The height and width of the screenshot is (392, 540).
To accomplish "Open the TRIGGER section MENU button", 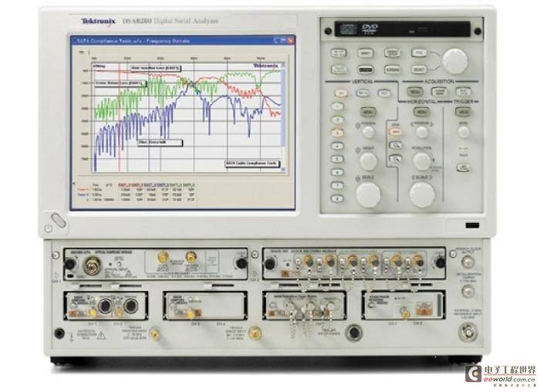I will tap(463, 112).
